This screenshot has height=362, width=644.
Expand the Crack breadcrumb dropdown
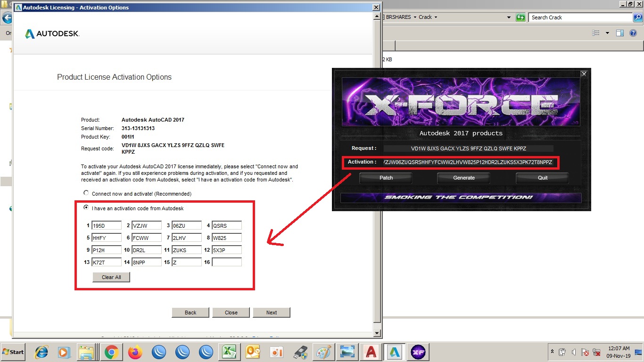pyautogui.click(x=436, y=17)
